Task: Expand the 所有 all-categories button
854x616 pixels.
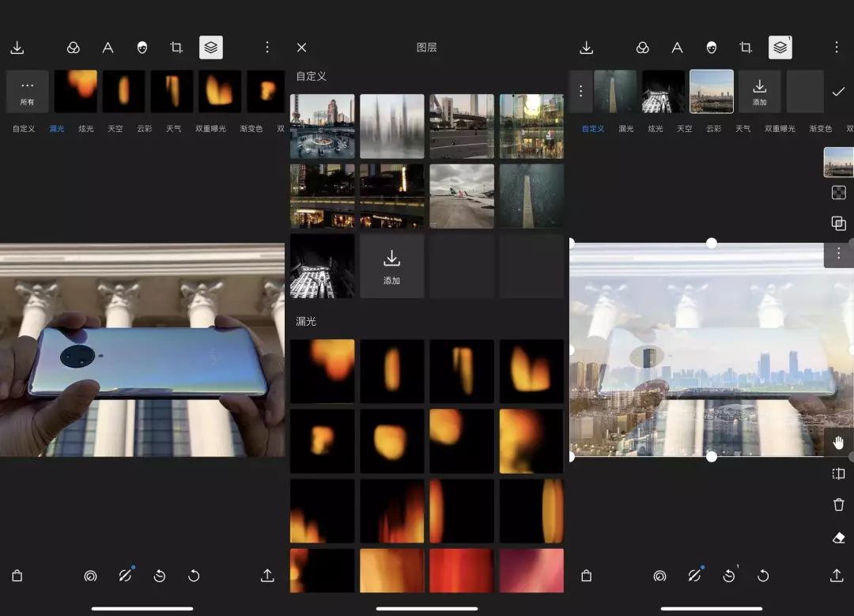Action: tap(28, 92)
